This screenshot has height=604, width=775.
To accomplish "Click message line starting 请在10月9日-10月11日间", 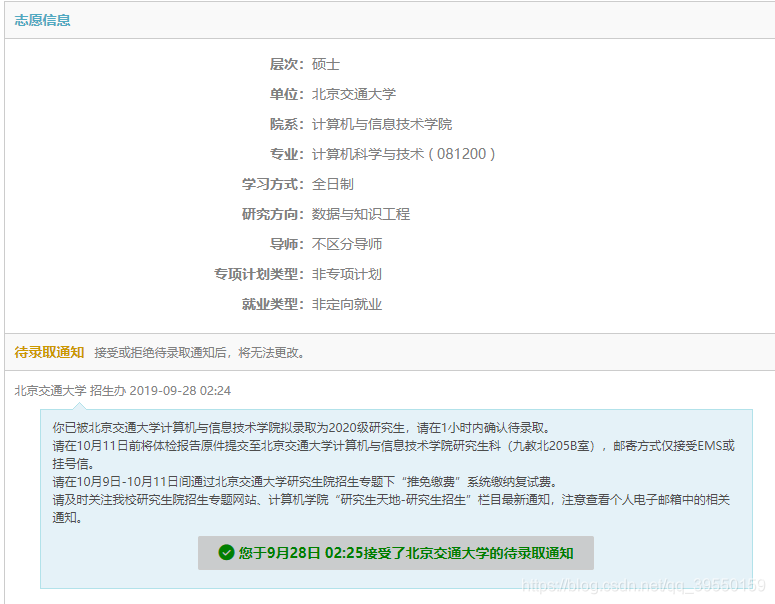I will (305, 481).
